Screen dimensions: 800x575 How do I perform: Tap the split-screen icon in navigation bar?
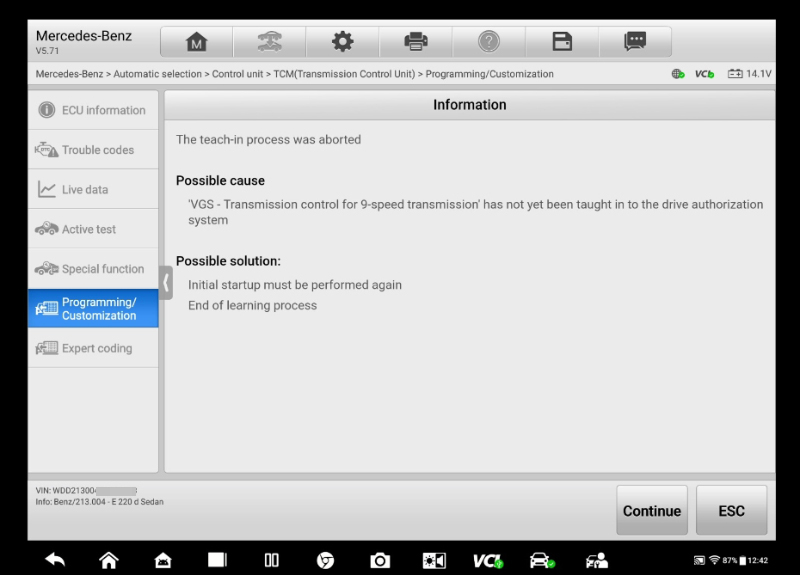pyautogui.click(x=271, y=560)
